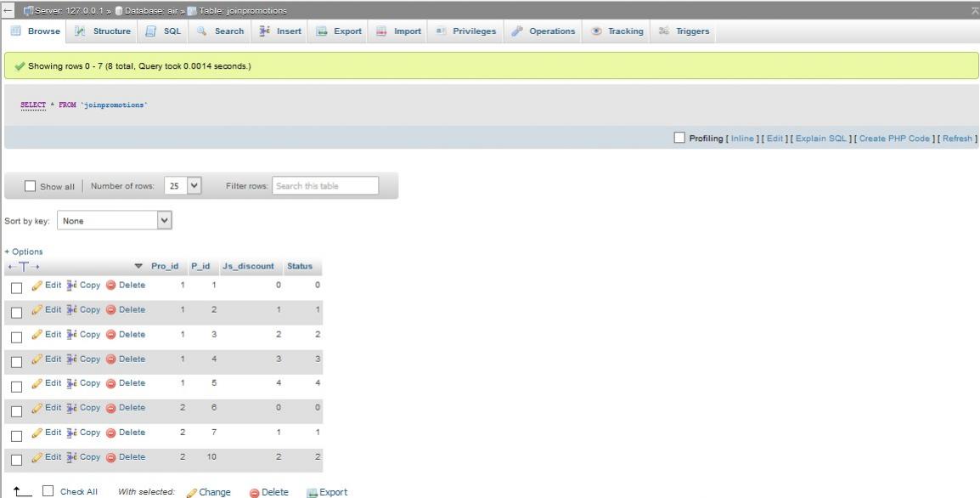Select checkbox for row with P_id 3
Viewport: 980px width, 498px height.
(17, 337)
